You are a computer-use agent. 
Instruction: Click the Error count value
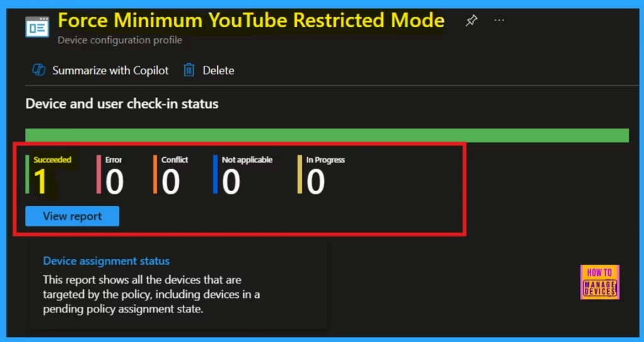[x=114, y=182]
